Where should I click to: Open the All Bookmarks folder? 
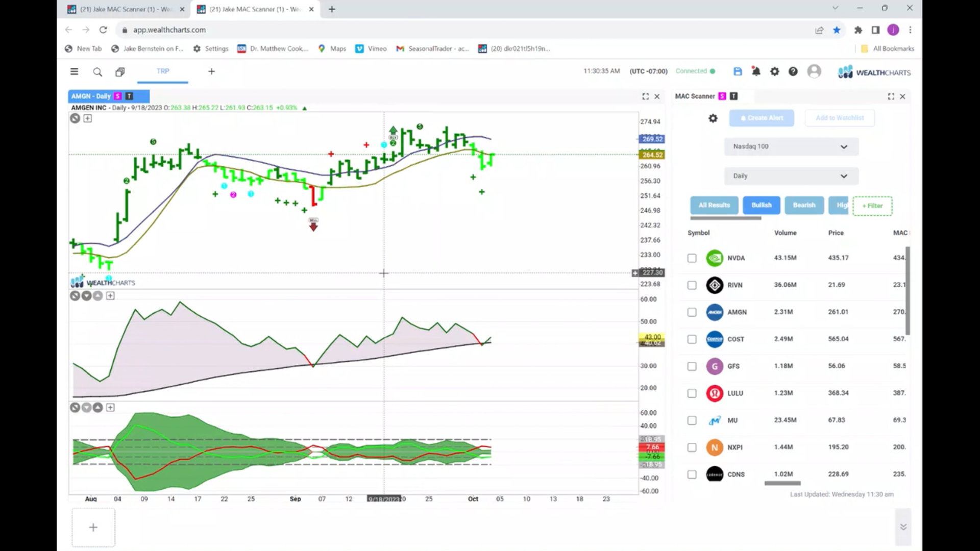[x=888, y=48]
